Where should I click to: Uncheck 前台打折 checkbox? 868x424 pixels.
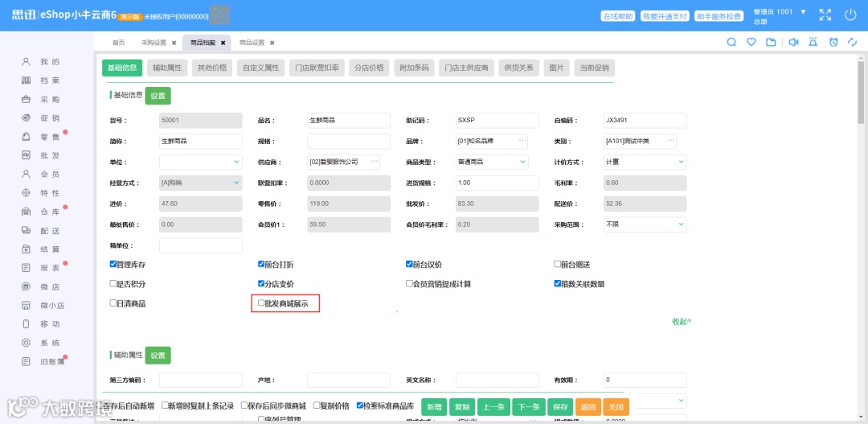click(261, 265)
